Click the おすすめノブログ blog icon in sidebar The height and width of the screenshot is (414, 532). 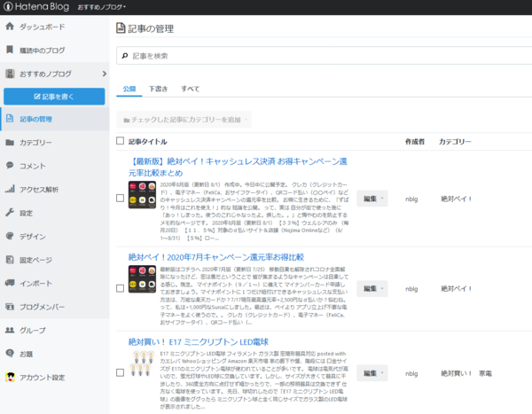point(10,74)
